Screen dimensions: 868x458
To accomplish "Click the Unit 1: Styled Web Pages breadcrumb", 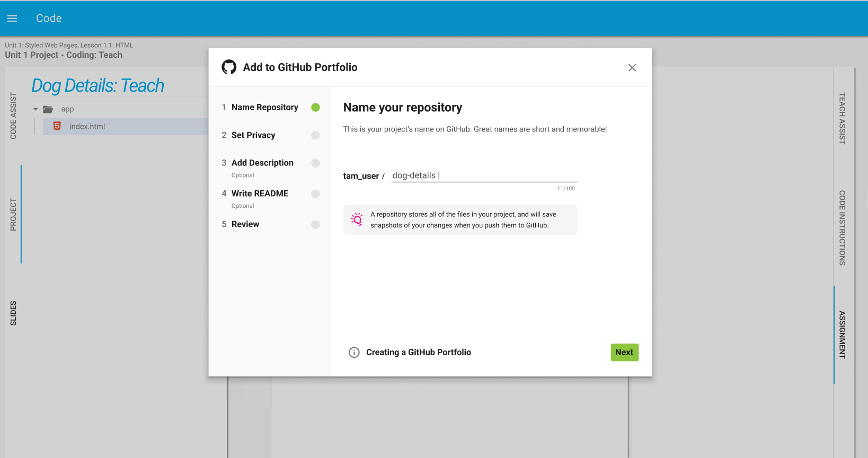I will click(69, 46).
